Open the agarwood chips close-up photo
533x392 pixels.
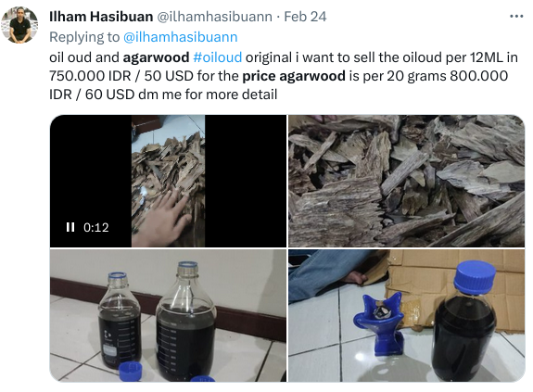pyautogui.click(x=406, y=181)
